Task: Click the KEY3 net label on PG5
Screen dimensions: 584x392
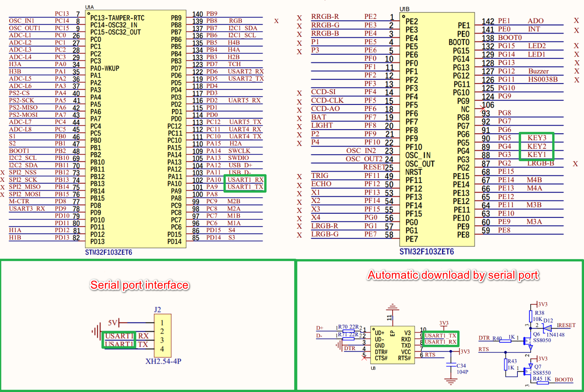Action: [537, 138]
